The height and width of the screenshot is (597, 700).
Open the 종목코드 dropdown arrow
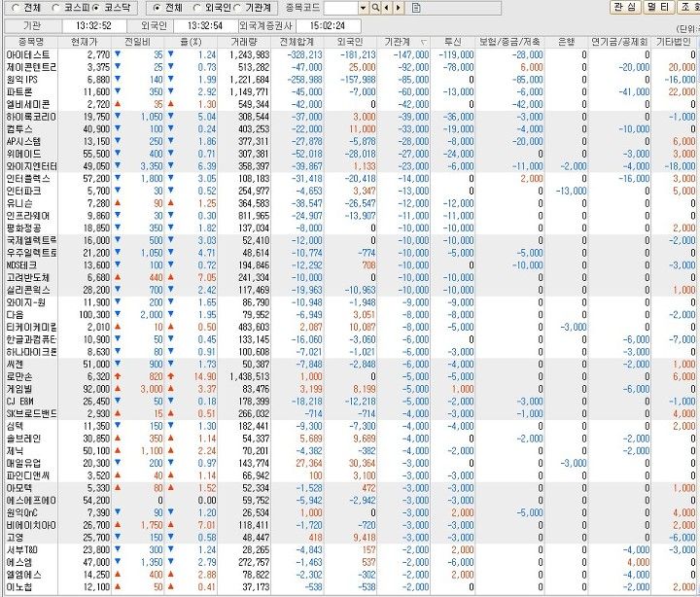pyautogui.click(x=363, y=8)
